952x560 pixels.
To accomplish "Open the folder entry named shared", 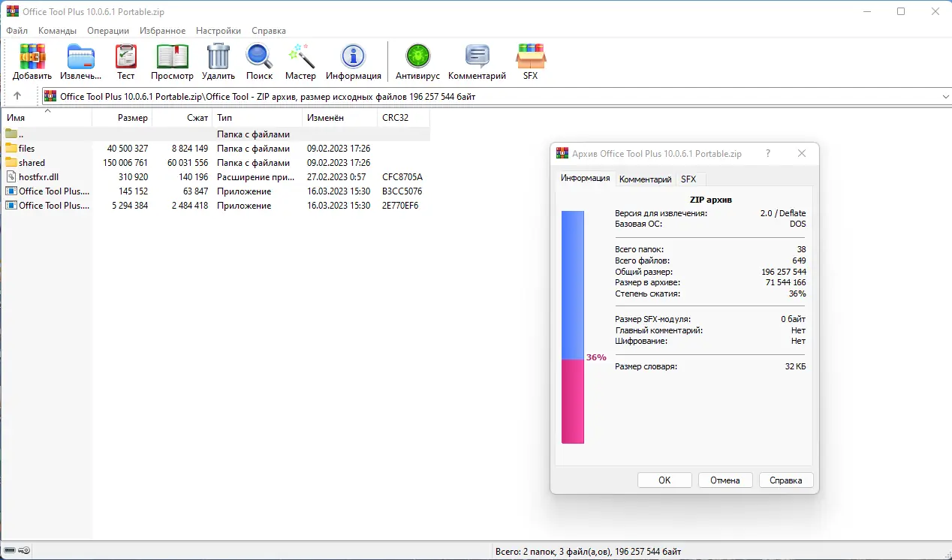I will click(32, 162).
